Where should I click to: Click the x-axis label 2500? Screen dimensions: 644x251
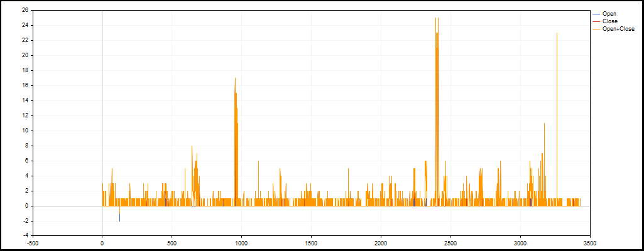(450, 242)
